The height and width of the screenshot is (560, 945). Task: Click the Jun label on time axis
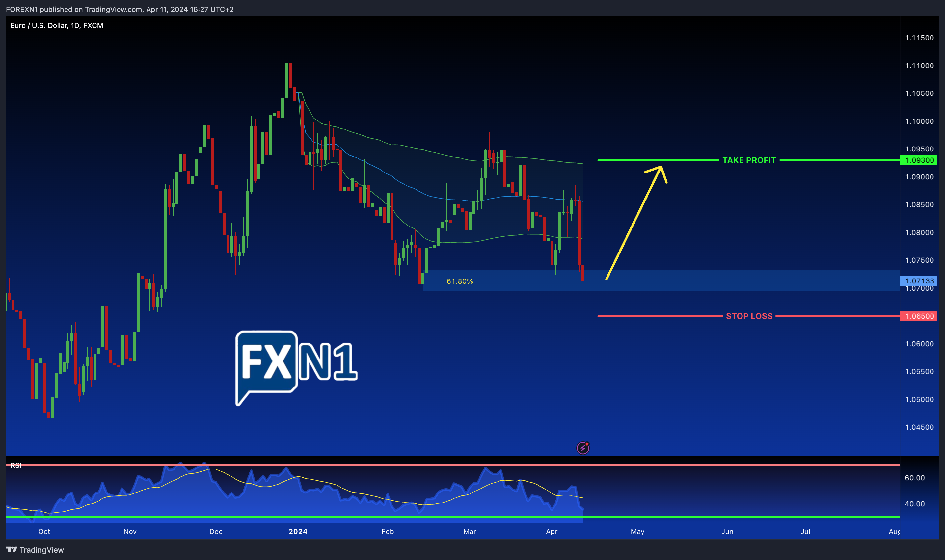[727, 531]
